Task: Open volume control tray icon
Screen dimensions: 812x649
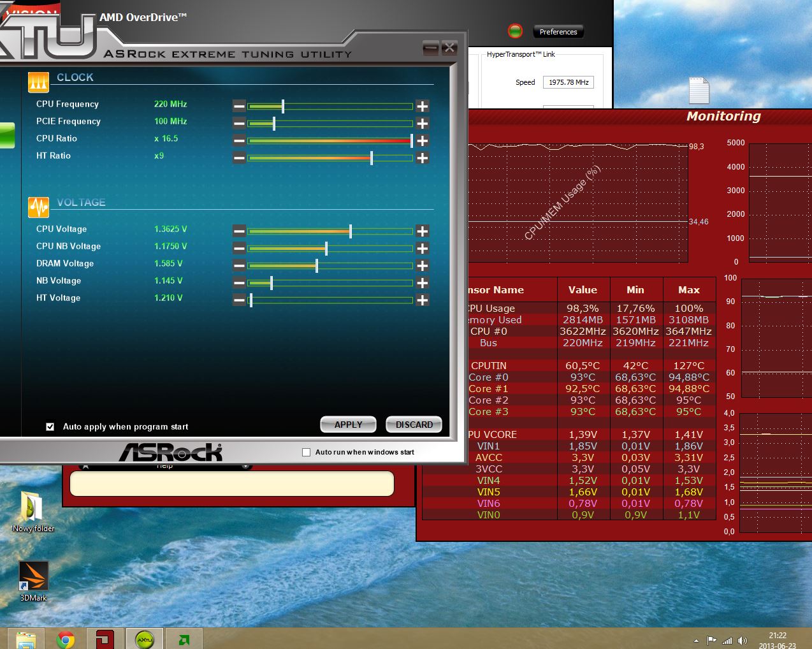Action: [x=743, y=641]
